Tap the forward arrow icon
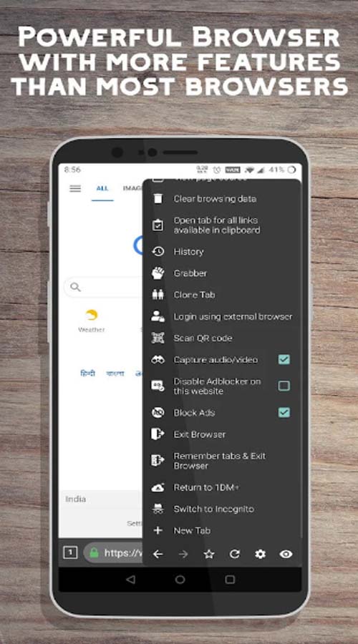The height and width of the screenshot is (644, 358). click(183, 554)
